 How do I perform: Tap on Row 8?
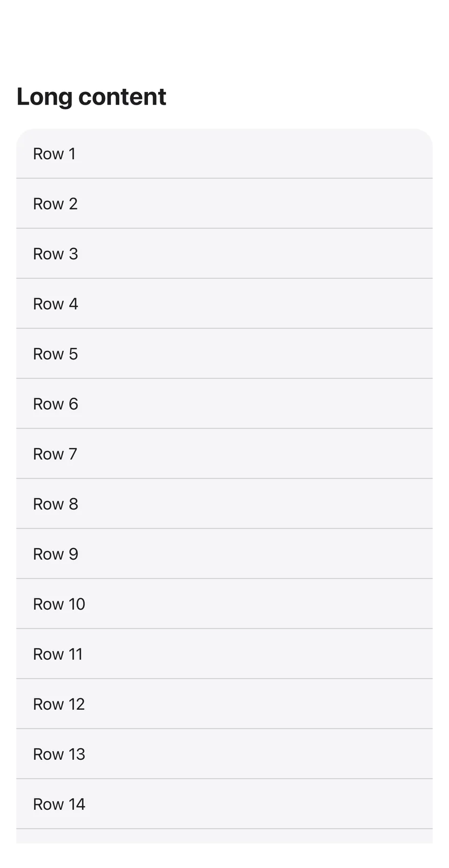point(224,504)
